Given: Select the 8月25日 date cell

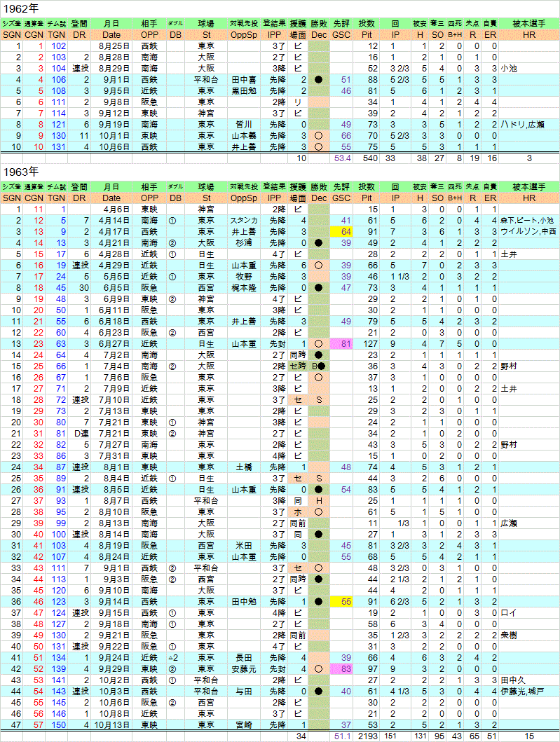Looking at the screenshot, I should [111, 46].
